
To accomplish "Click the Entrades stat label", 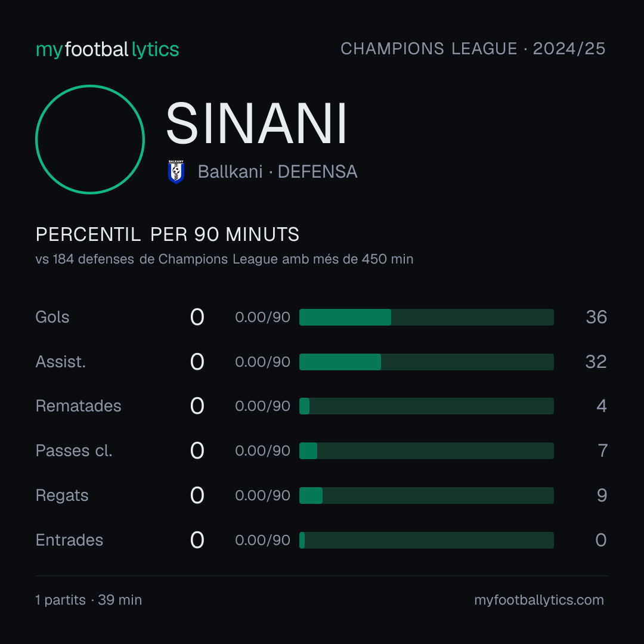I will [69, 540].
